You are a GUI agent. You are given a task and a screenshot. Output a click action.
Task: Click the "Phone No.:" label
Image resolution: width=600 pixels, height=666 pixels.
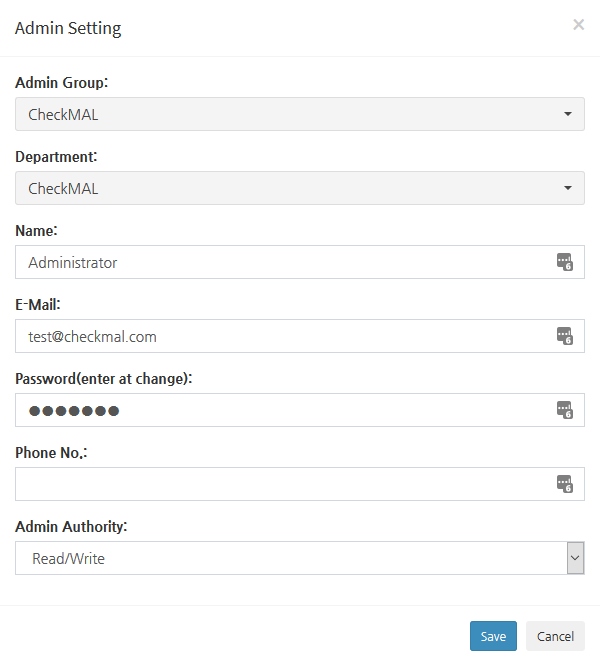tap(52, 453)
